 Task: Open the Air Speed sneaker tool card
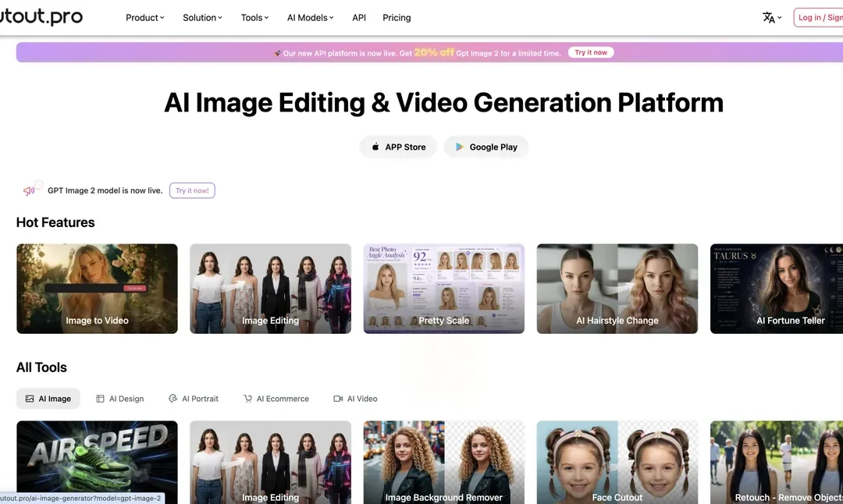(97, 462)
